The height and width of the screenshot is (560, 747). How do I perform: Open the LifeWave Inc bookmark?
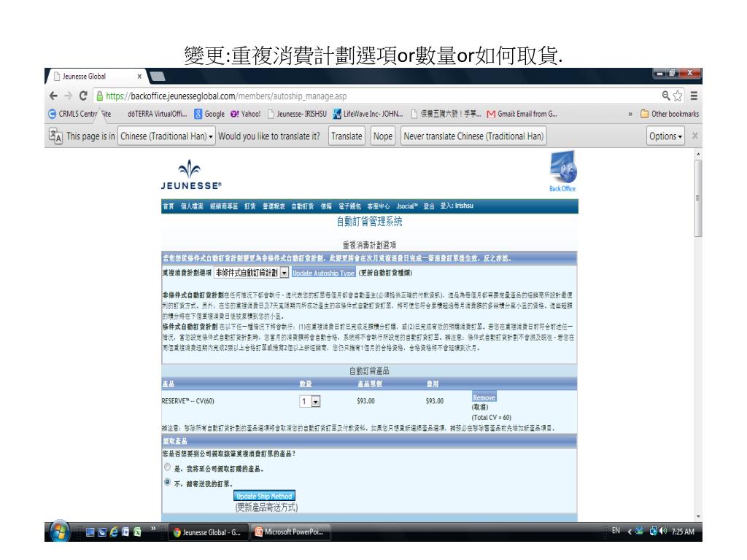coord(368,114)
